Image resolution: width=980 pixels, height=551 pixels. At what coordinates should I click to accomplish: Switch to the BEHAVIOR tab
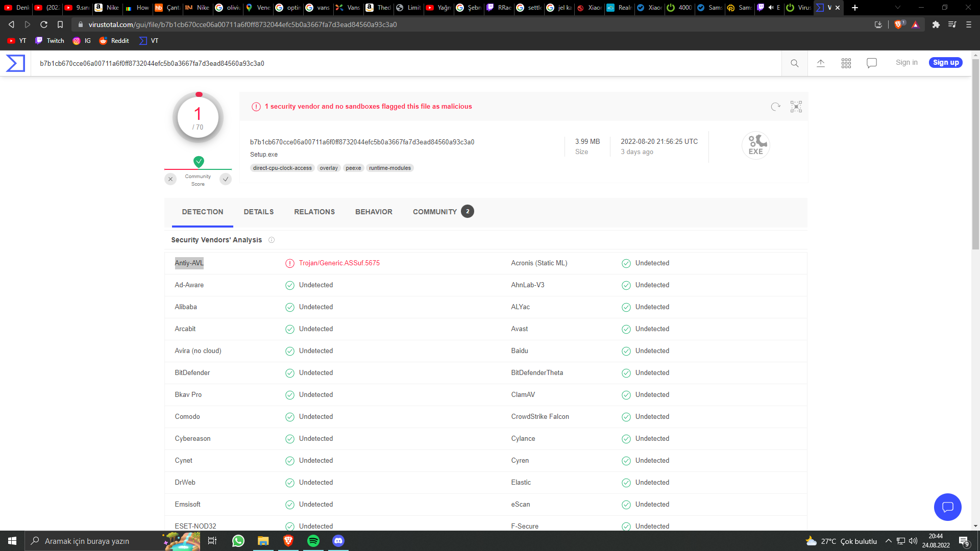click(x=374, y=212)
